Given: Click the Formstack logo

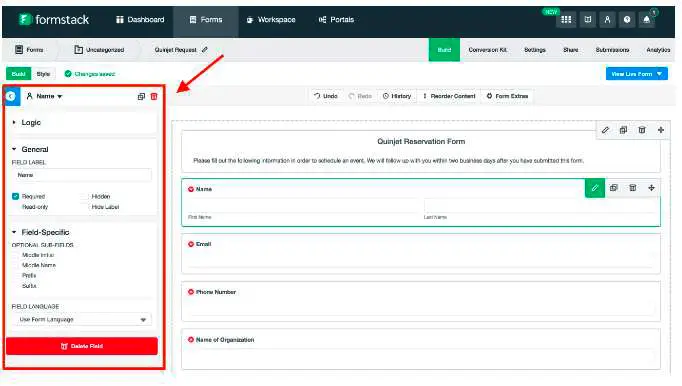Looking at the screenshot, I should [54, 19].
